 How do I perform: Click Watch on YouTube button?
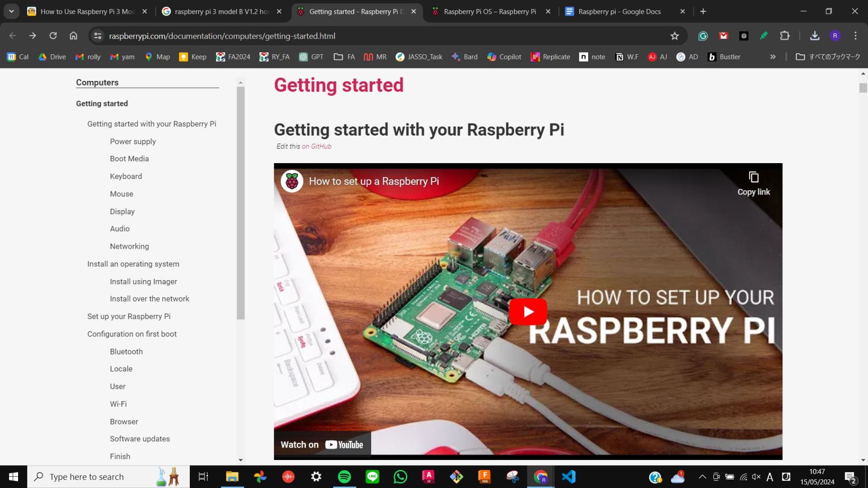(x=322, y=445)
